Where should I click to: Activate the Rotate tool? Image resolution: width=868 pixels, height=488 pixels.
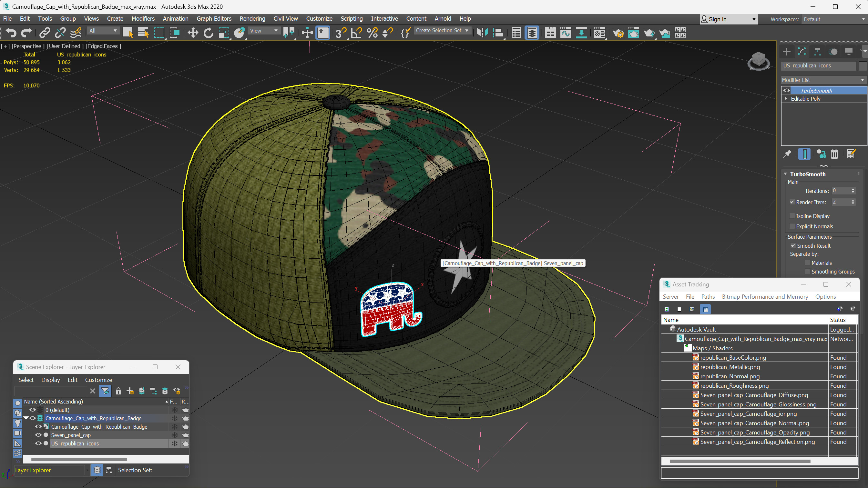pos(208,33)
